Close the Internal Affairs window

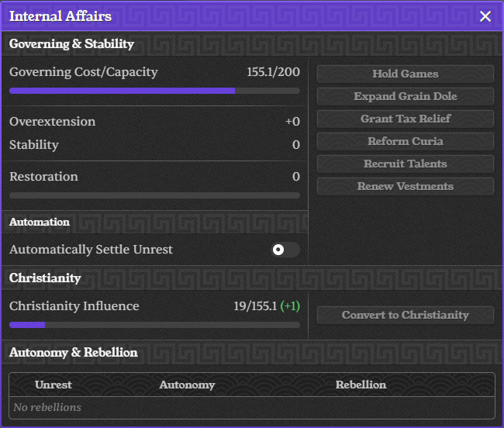(x=485, y=16)
